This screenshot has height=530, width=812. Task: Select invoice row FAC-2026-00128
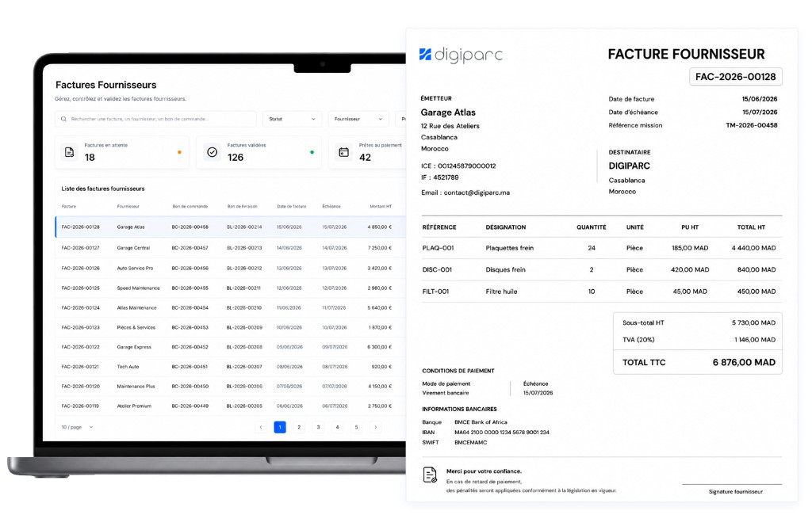[231, 227]
